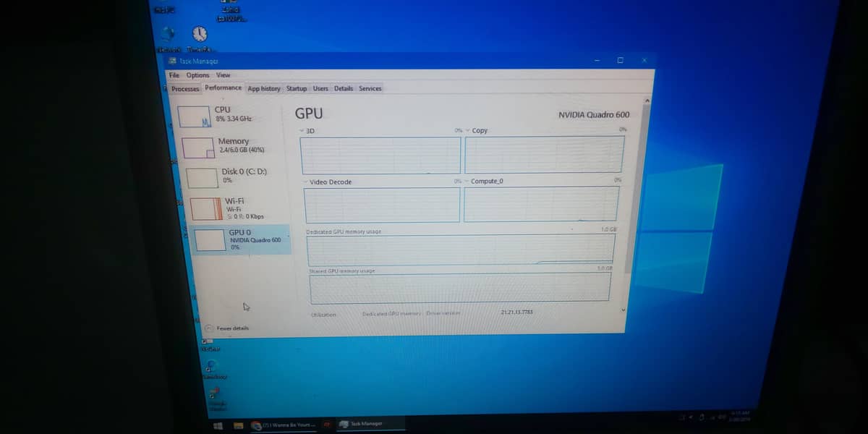Screen dimensions: 868x434
Task: Click the driver version 21.21.13.7783 text
Action: 517,312
